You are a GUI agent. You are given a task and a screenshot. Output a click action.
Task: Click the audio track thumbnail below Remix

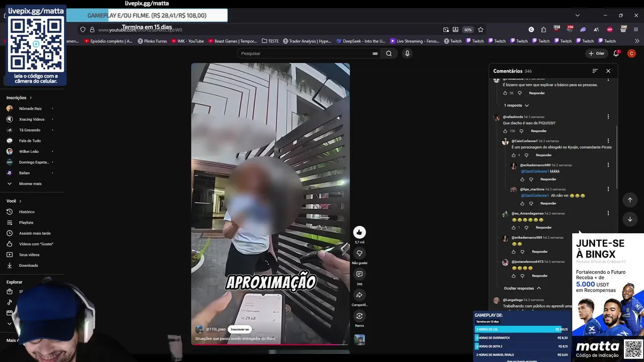pos(359,340)
